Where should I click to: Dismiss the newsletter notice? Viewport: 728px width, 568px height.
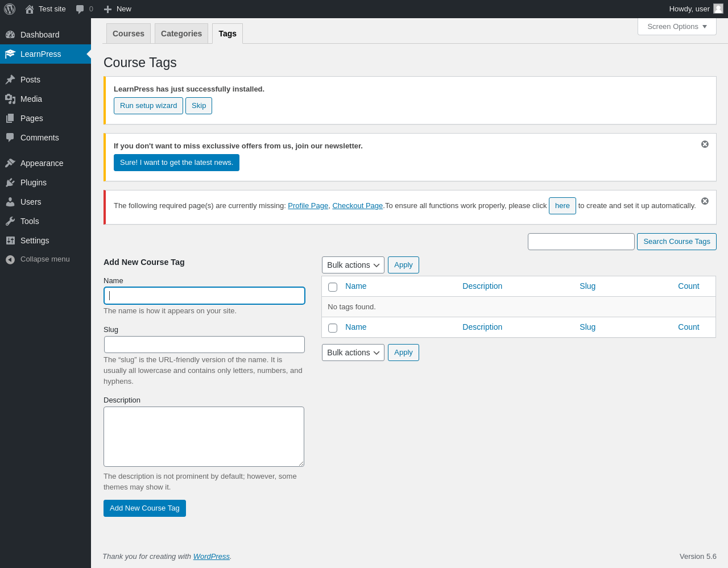(705, 144)
